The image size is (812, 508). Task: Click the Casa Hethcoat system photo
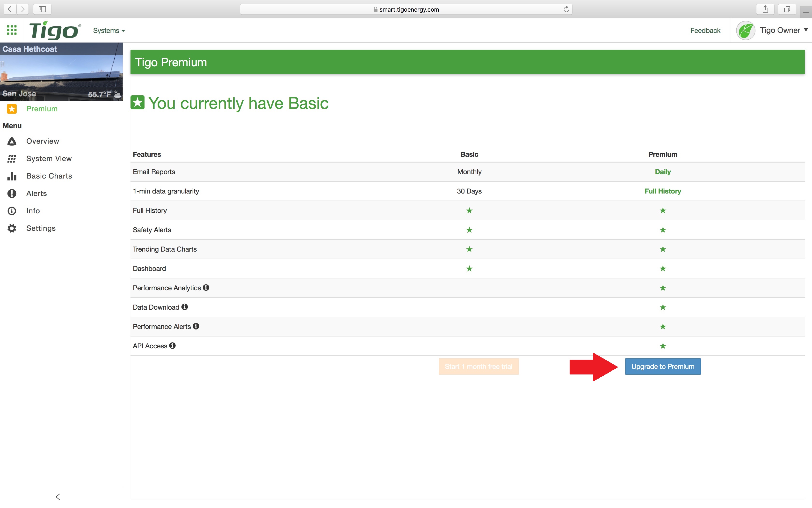[x=61, y=71]
